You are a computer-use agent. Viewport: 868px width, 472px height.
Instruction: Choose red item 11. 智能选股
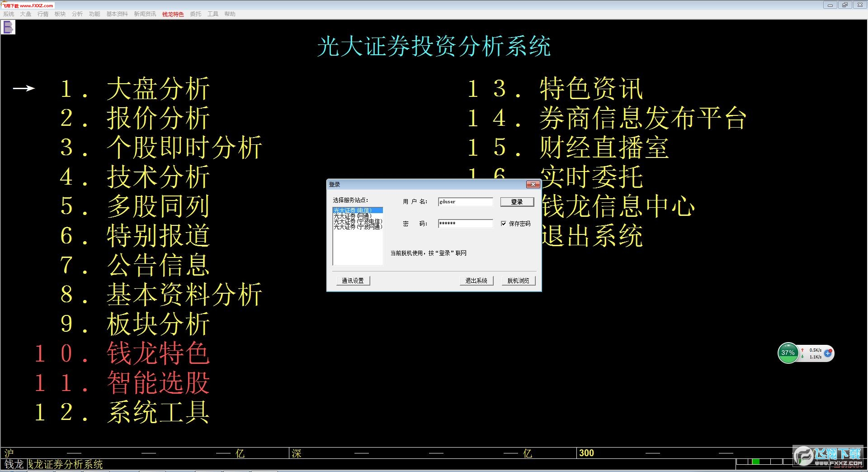click(122, 383)
